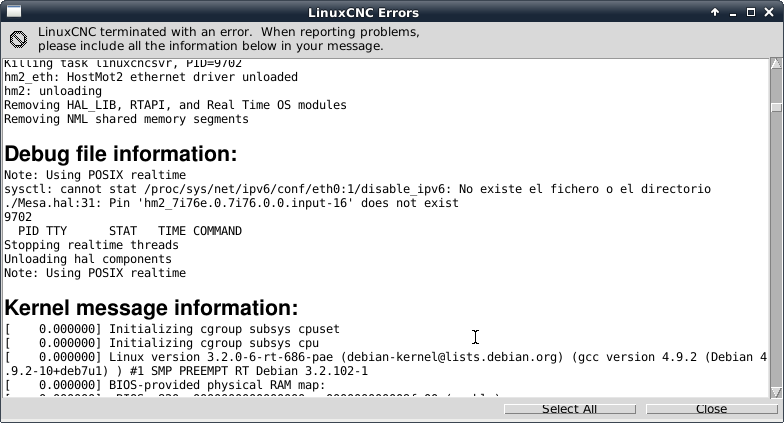The image size is (784, 423).
Task: Click the 'LinuxCNC terminated with an error' message
Action: click(229, 39)
